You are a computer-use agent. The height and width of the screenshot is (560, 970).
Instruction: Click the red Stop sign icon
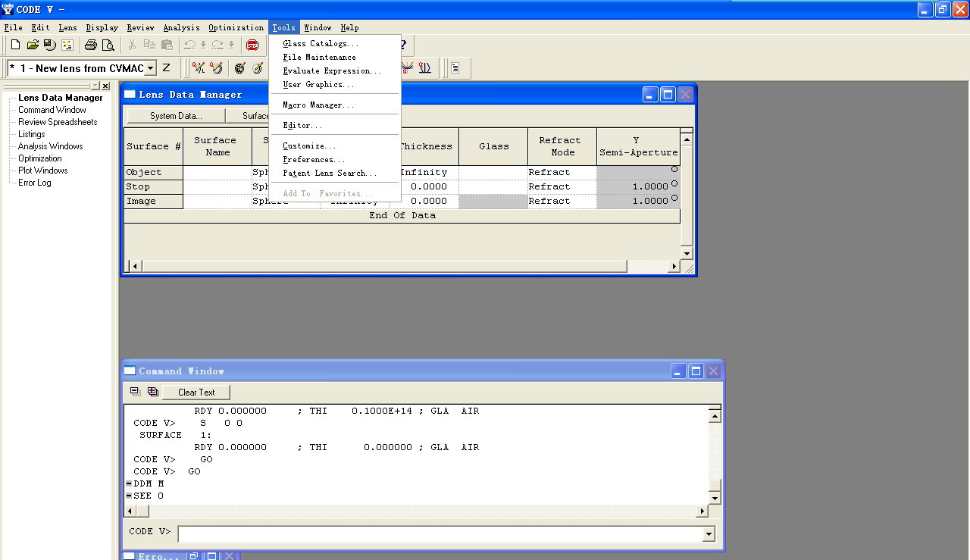[252, 45]
